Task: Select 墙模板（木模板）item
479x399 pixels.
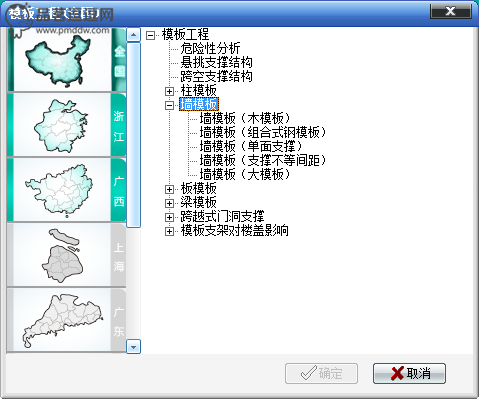Action: [245, 118]
